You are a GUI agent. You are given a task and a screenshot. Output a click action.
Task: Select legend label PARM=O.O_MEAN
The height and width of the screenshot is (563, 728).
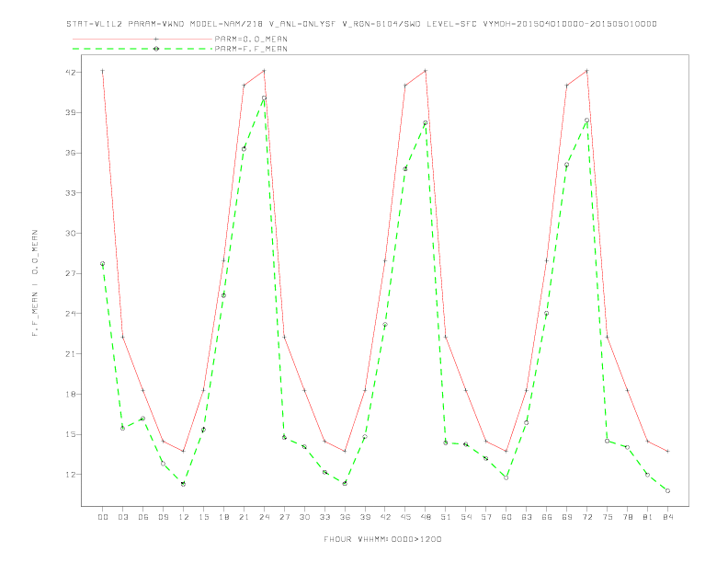point(251,39)
